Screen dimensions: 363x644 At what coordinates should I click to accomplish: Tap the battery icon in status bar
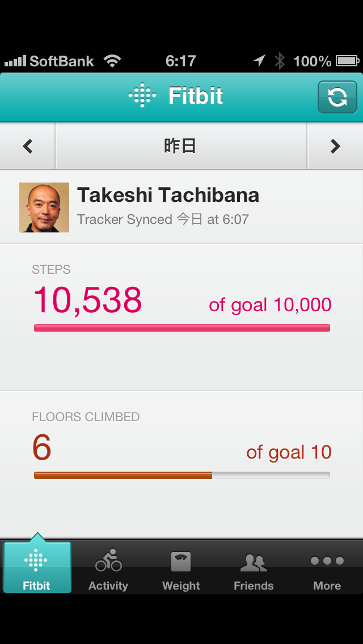[347, 61]
